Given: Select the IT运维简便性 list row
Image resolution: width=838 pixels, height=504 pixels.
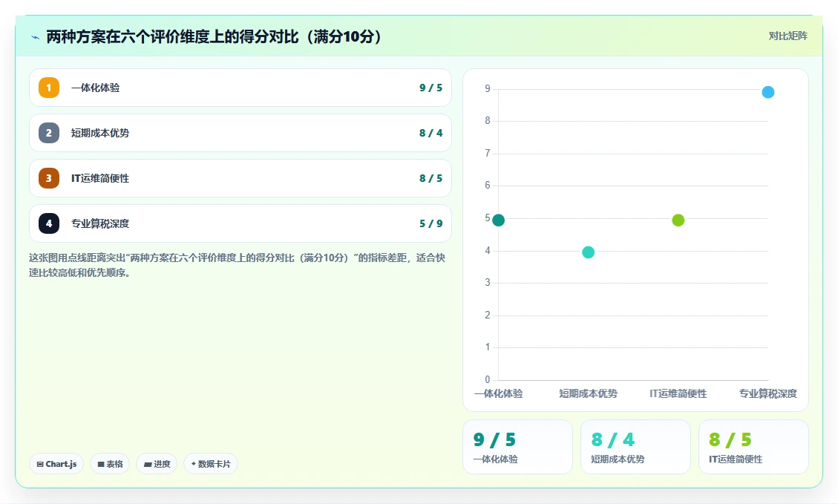Looking at the screenshot, I should [x=240, y=178].
